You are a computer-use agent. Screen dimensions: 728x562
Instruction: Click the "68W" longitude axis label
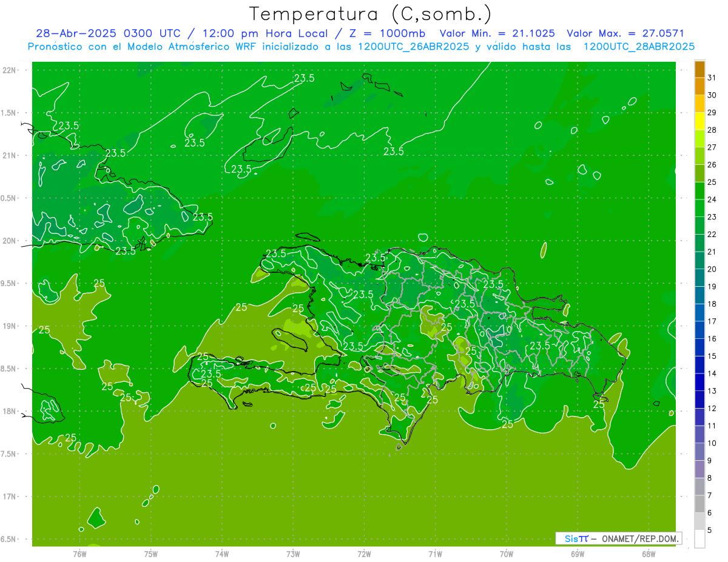(x=648, y=554)
